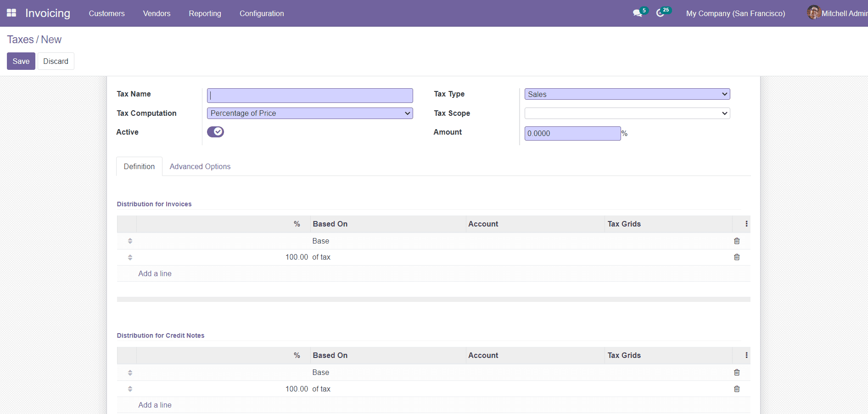Open the activities clock icon showing 25
Viewport: 868px width, 414px height.
click(662, 12)
